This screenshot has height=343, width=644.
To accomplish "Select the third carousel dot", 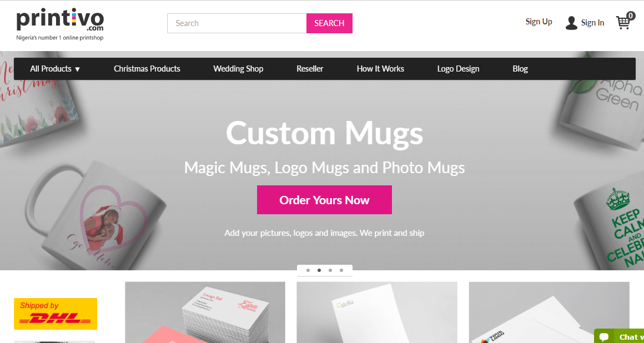I will coord(330,270).
